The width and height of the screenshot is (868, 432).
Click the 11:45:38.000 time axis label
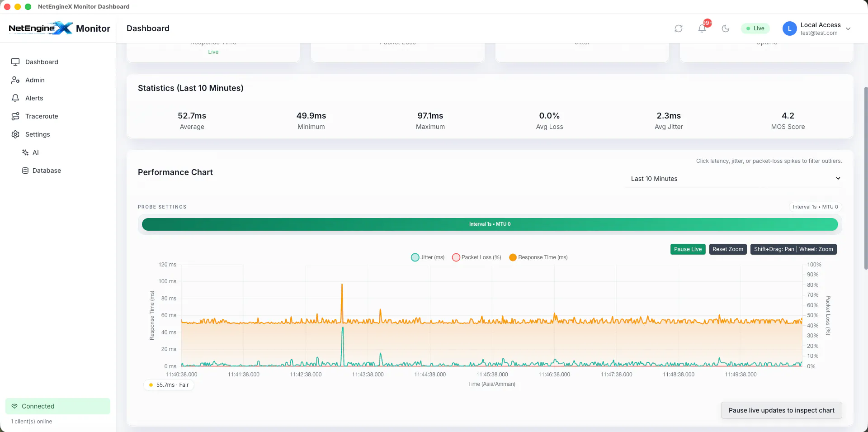[x=492, y=375]
